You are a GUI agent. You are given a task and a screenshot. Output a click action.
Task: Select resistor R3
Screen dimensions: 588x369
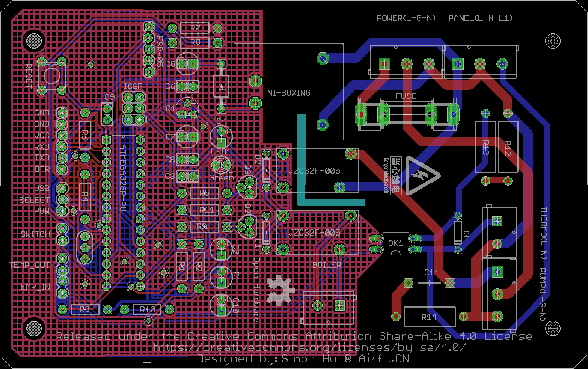tap(85, 309)
